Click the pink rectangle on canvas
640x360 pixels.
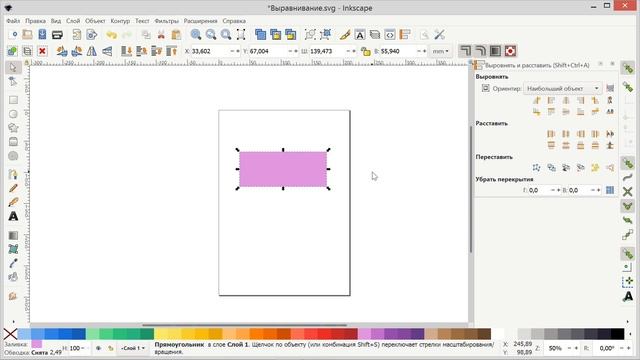(x=283, y=169)
